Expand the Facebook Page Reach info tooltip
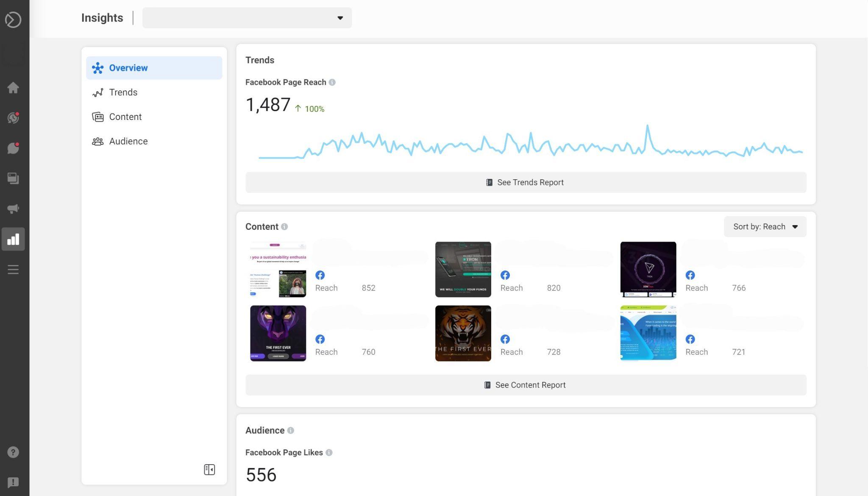This screenshot has height=496, width=868. pyautogui.click(x=333, y=82)
